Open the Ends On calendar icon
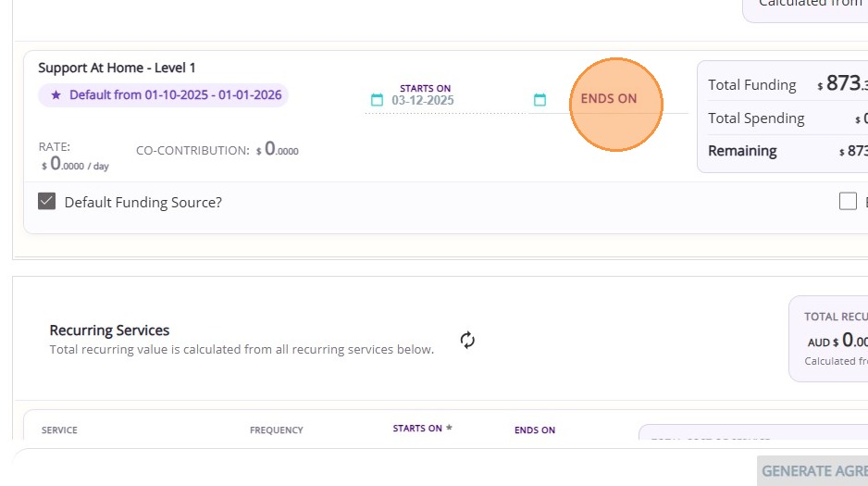This screenshot has width=868, height=486. pyautogui.click(x=540, y=100)
